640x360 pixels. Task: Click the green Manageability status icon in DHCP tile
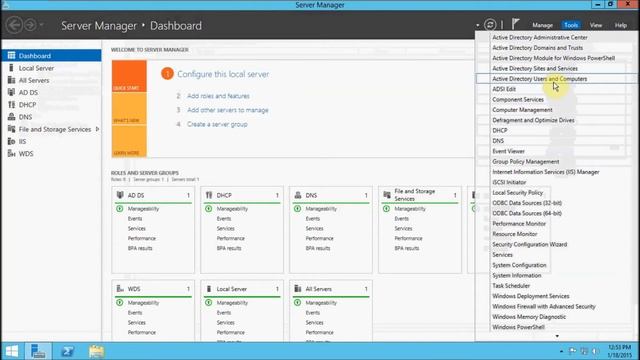click(209, 209)
